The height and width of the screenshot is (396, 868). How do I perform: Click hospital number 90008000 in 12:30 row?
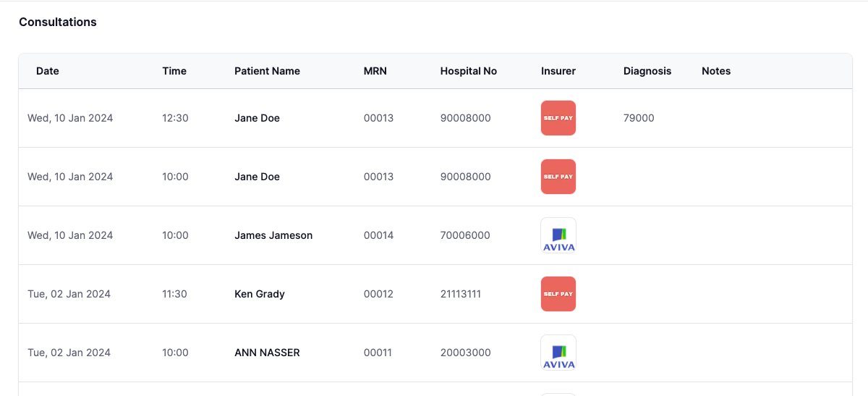(x=465, y=118)
